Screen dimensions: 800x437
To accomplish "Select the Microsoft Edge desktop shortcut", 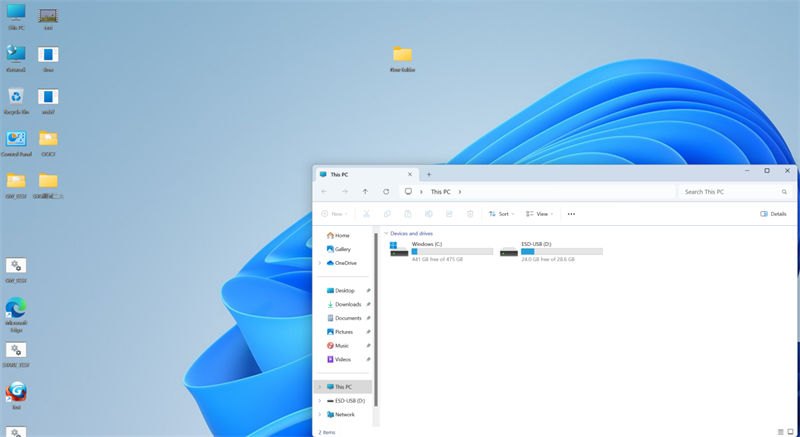I will tap(16, 315).
